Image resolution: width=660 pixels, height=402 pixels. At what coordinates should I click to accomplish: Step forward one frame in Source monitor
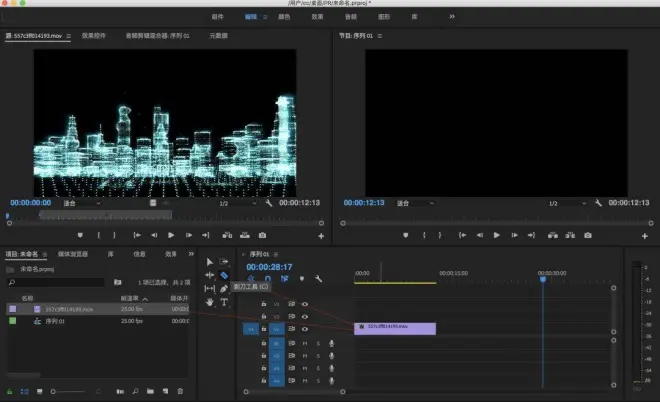click(189, 235)
